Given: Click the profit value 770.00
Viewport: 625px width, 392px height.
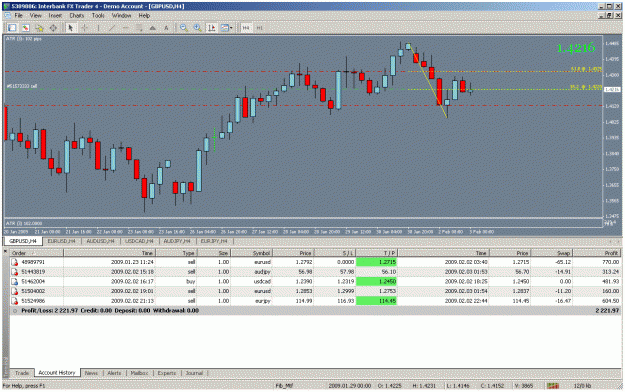Looking at the screenshot, I should 610,262.
